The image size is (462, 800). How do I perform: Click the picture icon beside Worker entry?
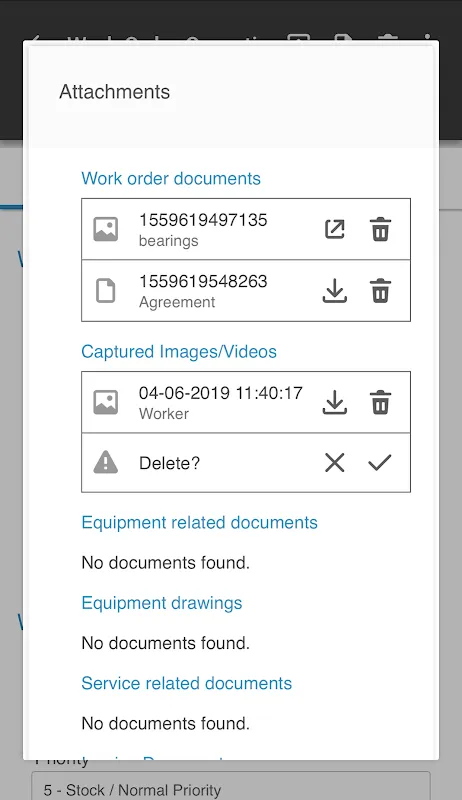point(106,403)
